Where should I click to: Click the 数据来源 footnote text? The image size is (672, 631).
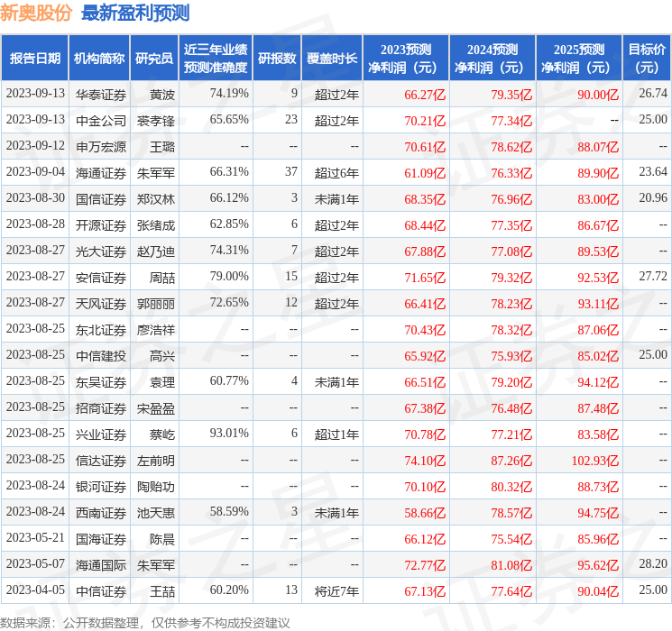pos(145,622)
